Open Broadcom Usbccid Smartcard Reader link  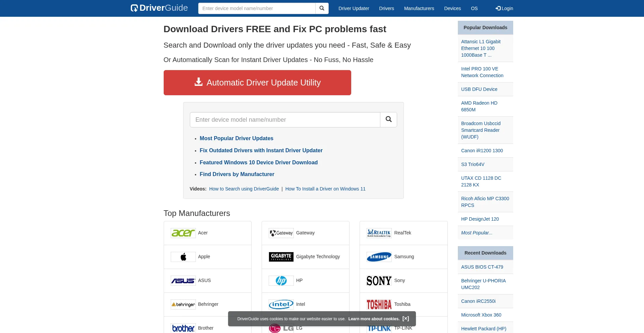click(x=481, y=130)
